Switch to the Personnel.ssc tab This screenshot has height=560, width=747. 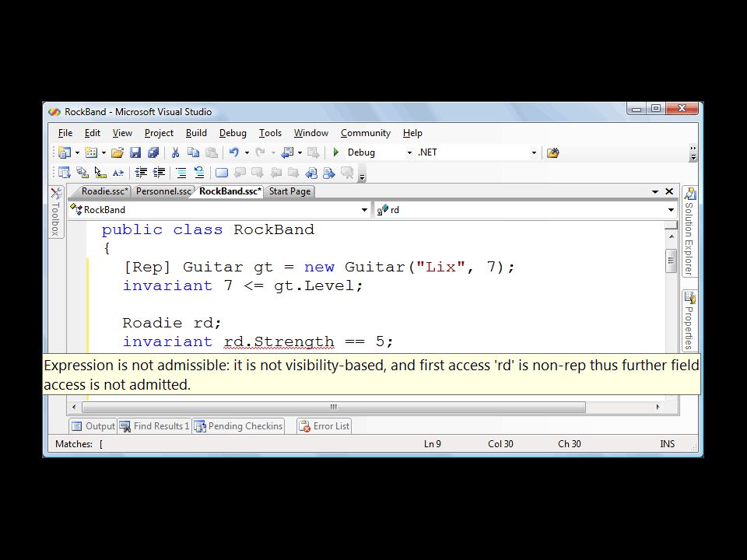pos(163,191)
